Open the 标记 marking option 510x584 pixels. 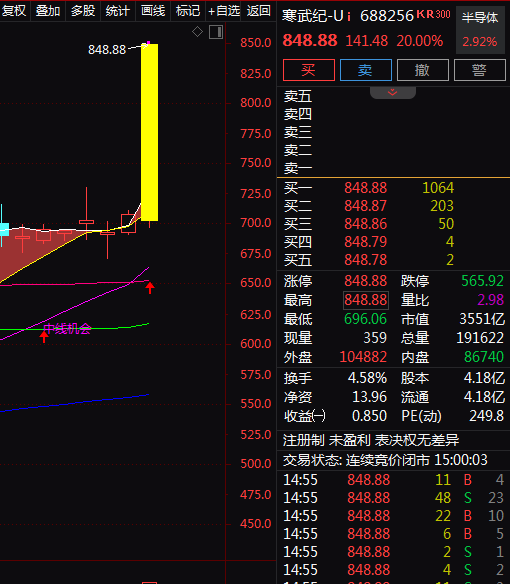188,10
